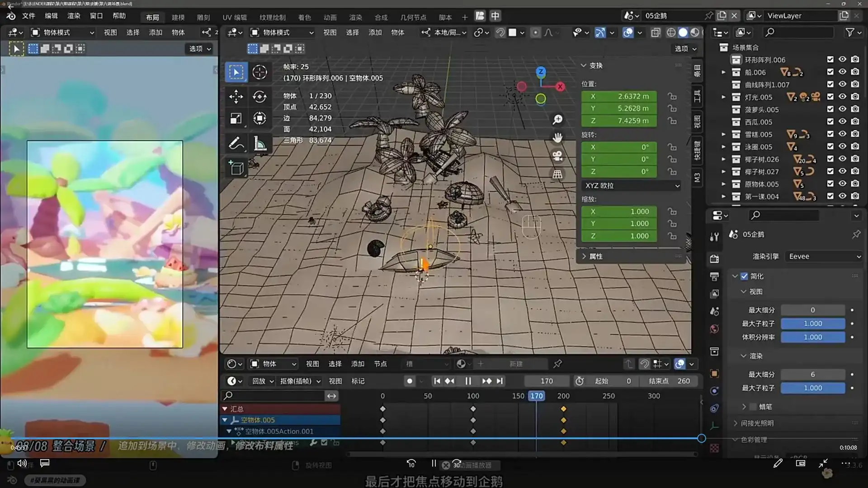868x488 pixels.
Task: Activate the Measure tool
Action: click(260, 144)
